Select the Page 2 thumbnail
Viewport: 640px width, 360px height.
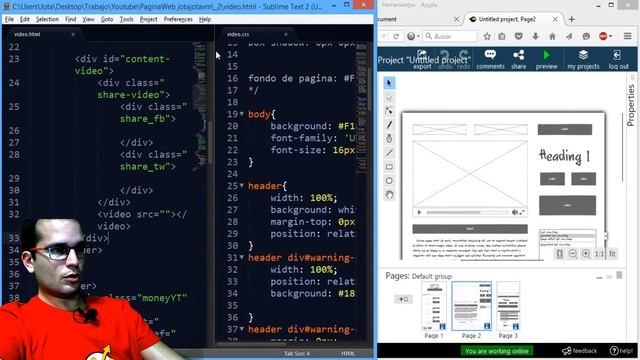[x=471, y=306]
